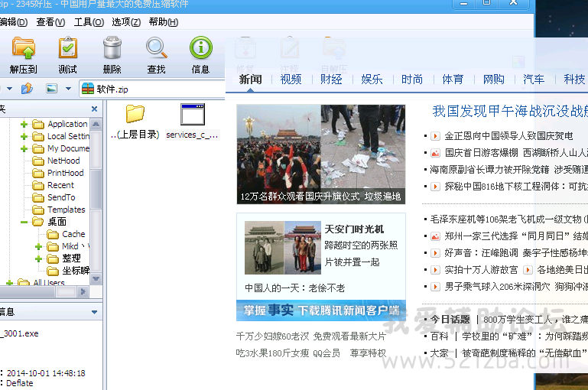
Task: Click the tree horizontal scrollbar right arrow
Action: (x=83, y=291)
